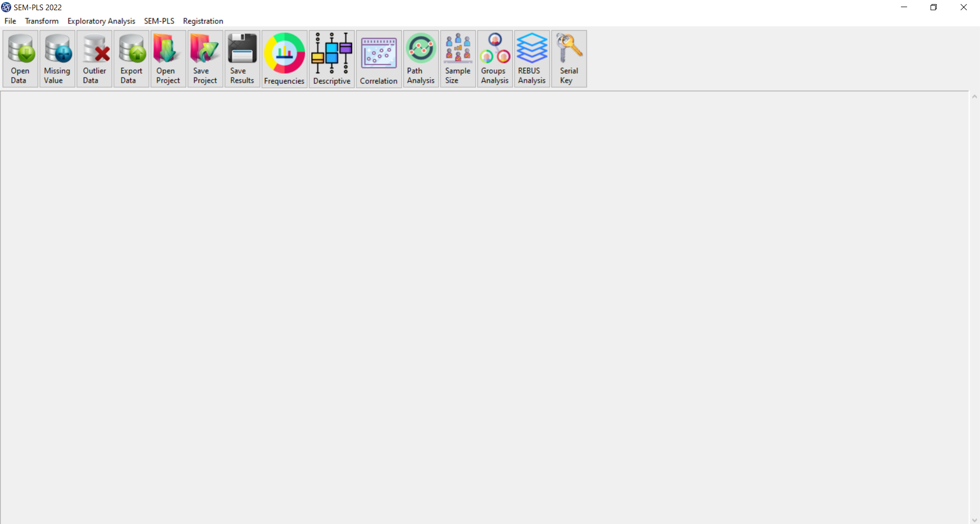
Task: Click the SEM-PLS 2022 title bar app icon
Action: [6, 7]
